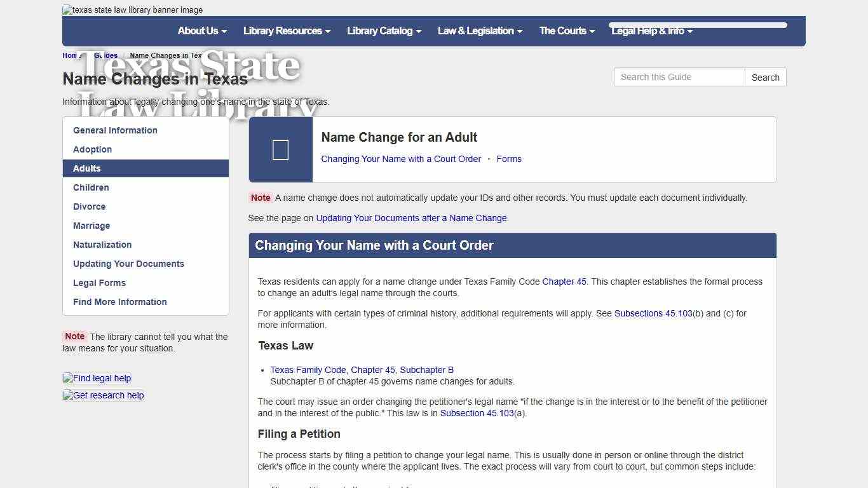
Task: Open the Legal Help & Info dropdown
Action: (x=651, y=30)
